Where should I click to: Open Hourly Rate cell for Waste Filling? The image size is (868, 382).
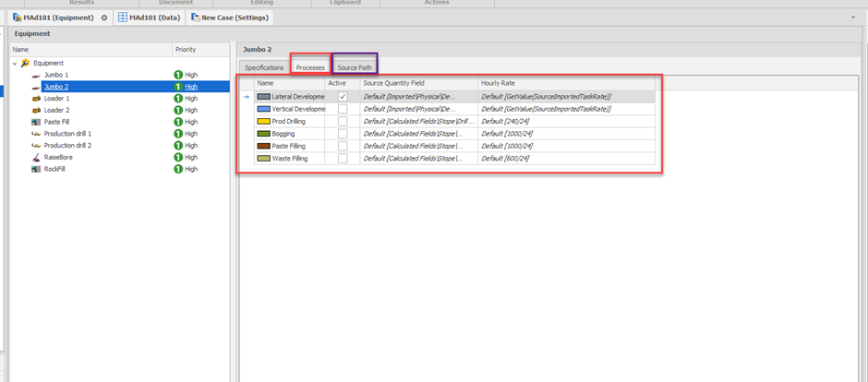(565, 159)
